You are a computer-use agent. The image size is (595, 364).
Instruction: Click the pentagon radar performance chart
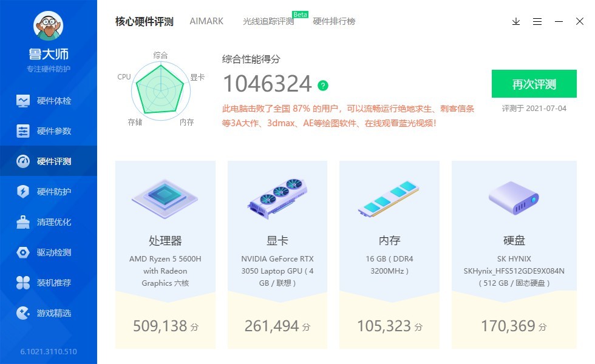coord(160,91)
